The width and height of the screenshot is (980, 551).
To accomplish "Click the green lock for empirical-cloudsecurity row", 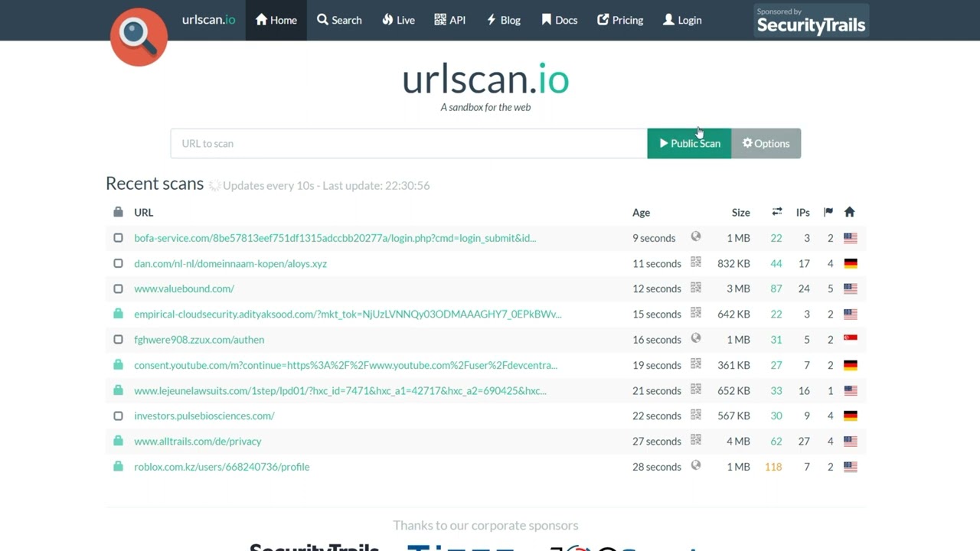I will [x=118, y=314].
